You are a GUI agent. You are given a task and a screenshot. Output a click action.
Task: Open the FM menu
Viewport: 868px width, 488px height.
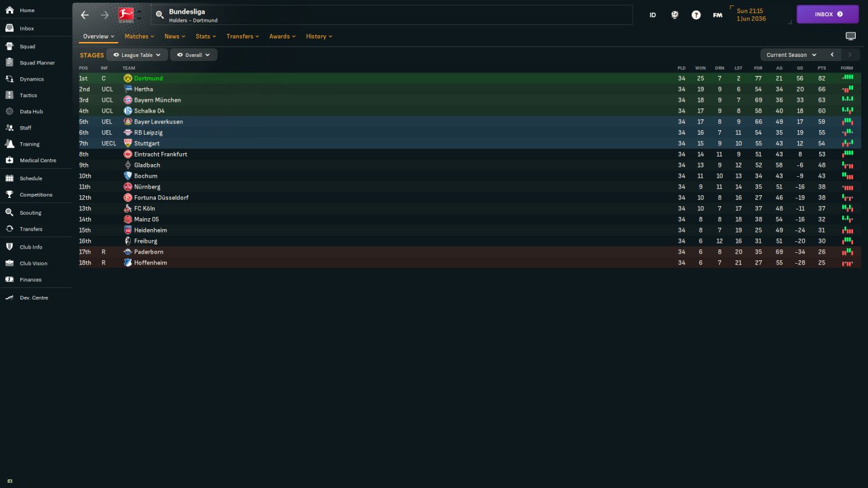(x=717, y=15)
